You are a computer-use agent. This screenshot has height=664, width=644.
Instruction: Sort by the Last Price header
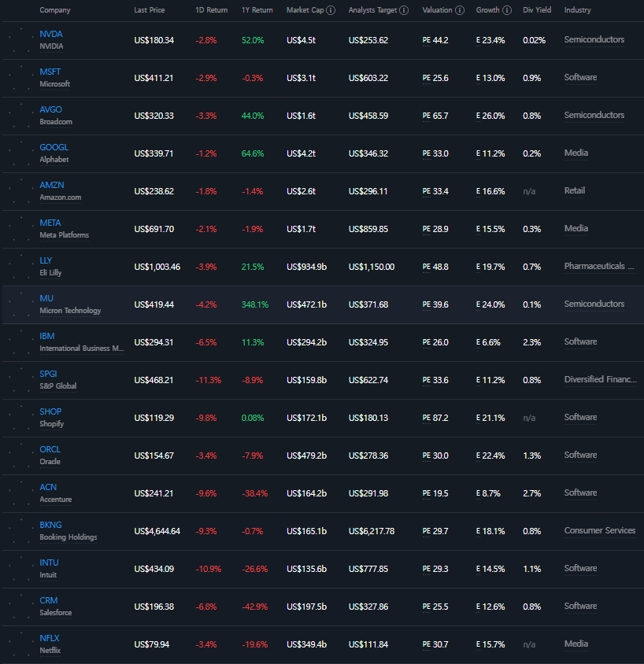pos(150,10)
